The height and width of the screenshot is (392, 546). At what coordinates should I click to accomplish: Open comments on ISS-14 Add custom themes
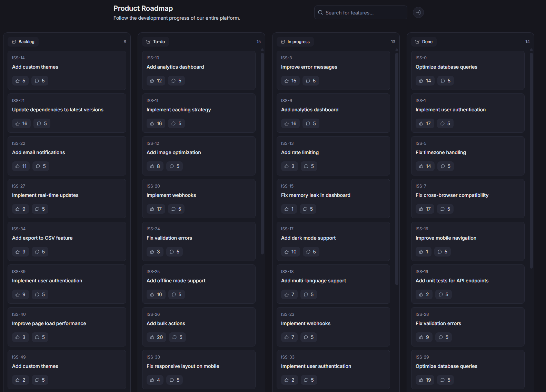pyautogui.click(x=40, y=81)
